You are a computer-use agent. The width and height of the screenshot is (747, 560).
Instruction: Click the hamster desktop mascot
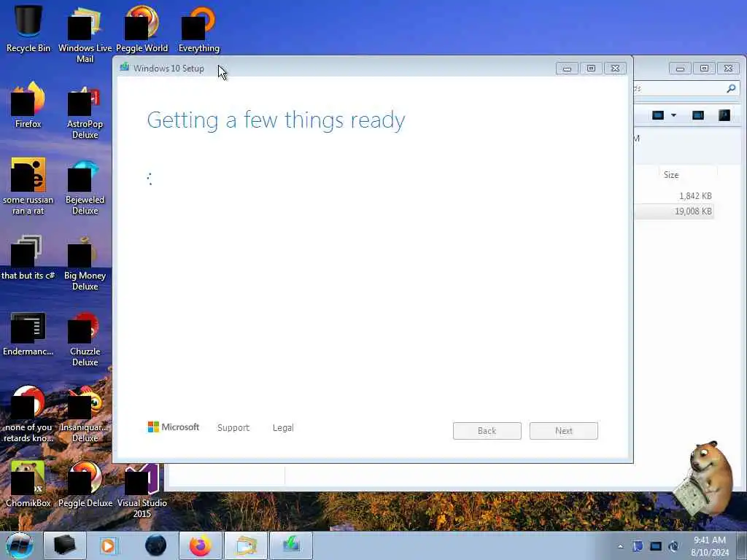[703, 478]
